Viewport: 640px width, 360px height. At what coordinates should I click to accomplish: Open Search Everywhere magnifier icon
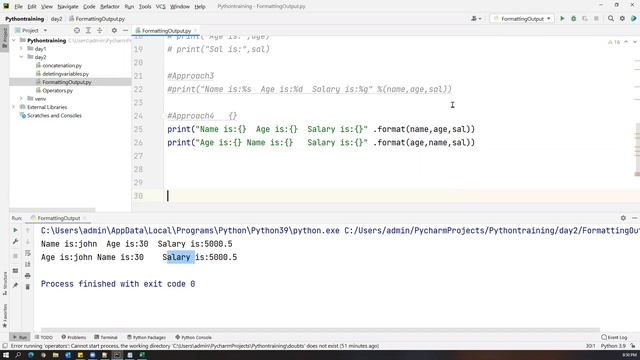coord(611,18)
